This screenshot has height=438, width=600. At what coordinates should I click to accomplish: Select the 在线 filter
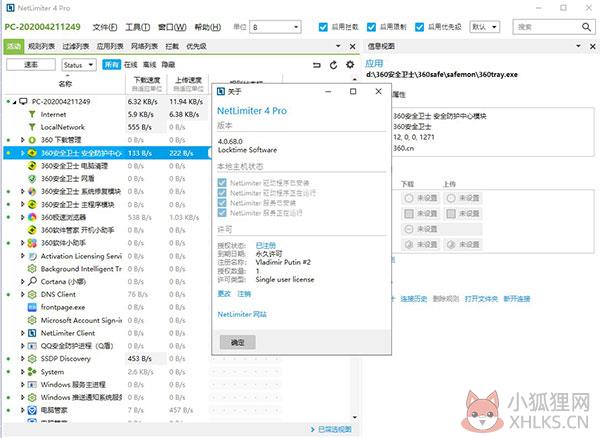click(130, 65)
